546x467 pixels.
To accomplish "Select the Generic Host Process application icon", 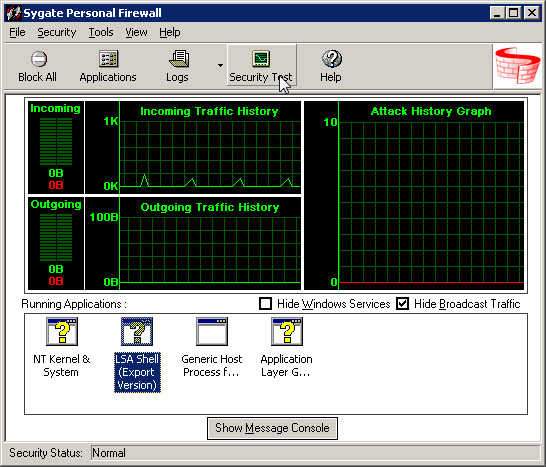I will pyautogui.click(x=212, y=331).
